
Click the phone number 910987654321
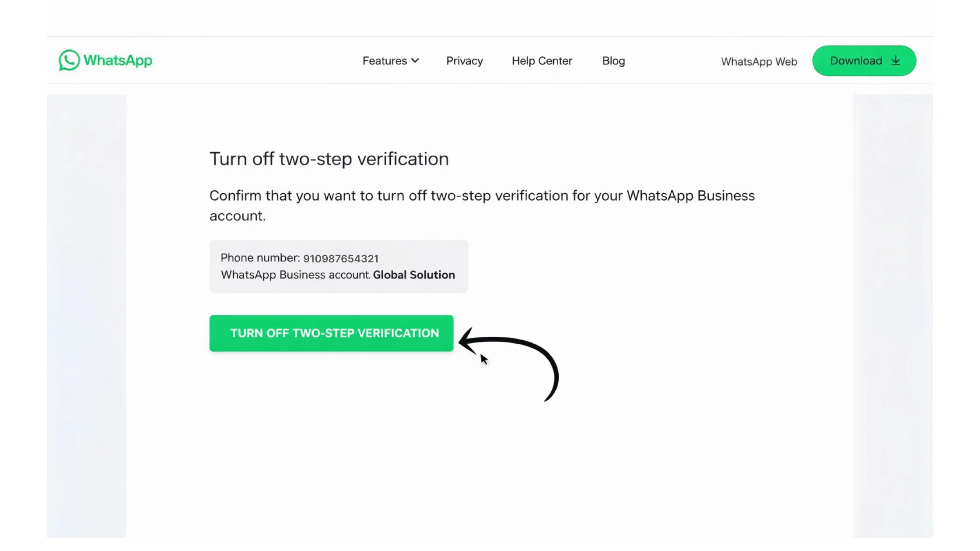[x=341, y=258]
